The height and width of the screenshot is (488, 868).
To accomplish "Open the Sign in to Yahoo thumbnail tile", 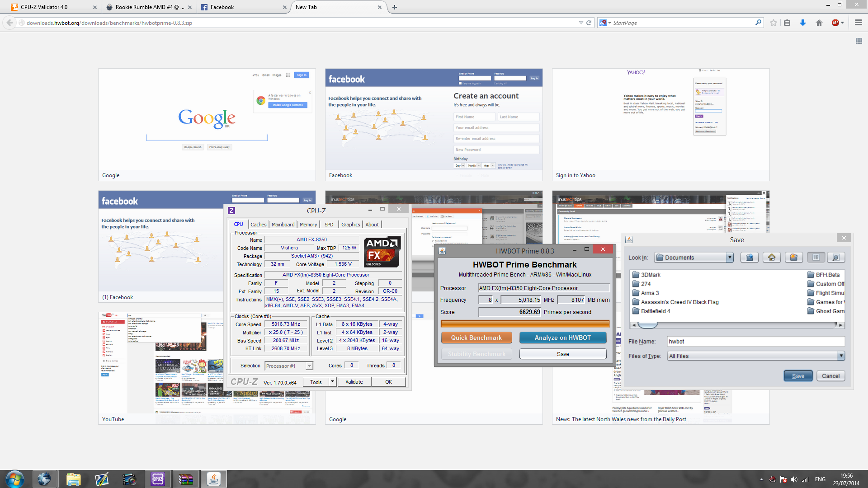I will point(661,125).
